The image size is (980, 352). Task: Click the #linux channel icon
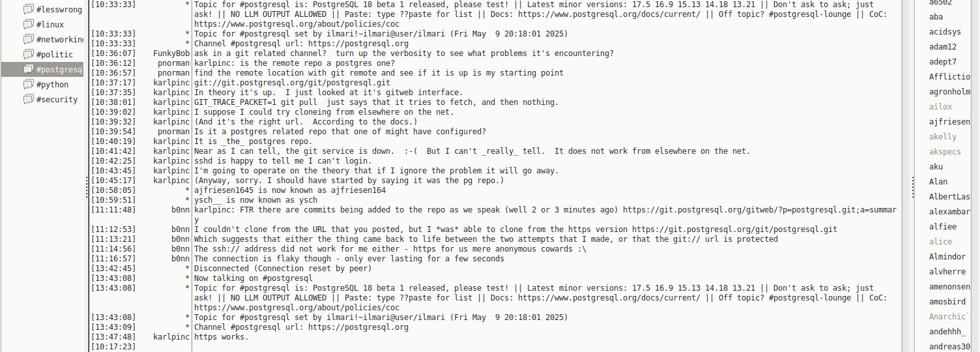(x=28, y=25)
